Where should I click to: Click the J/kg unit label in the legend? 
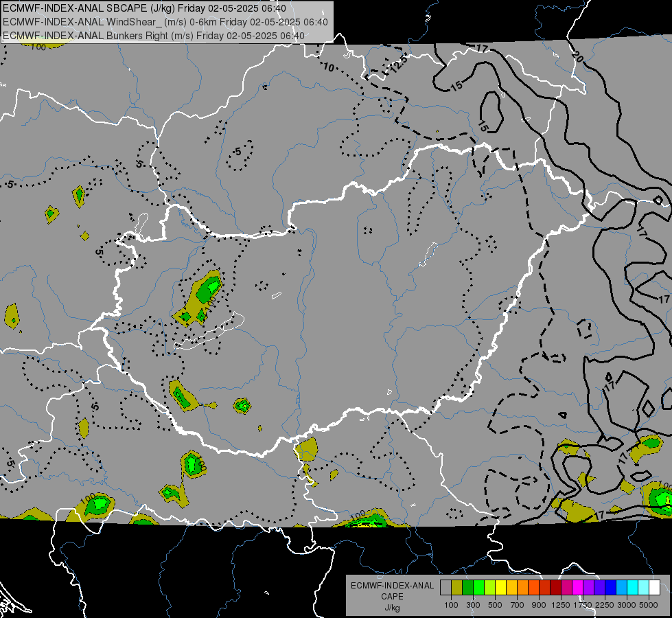392,608
